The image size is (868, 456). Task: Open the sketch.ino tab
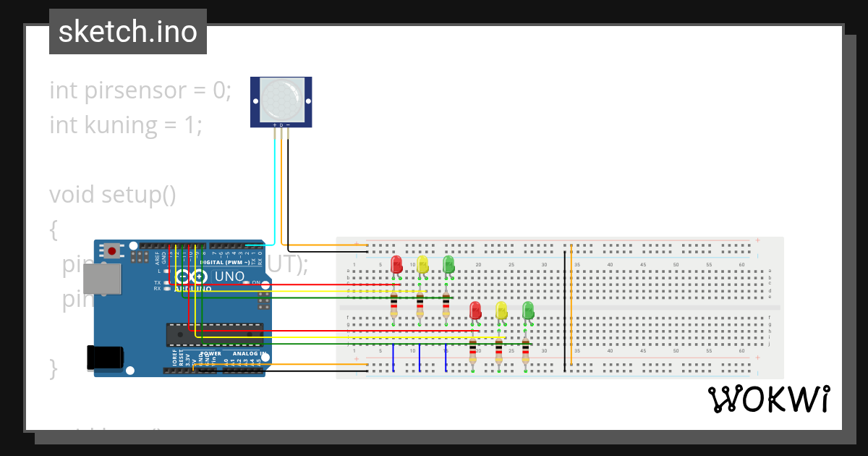point(127,31)
